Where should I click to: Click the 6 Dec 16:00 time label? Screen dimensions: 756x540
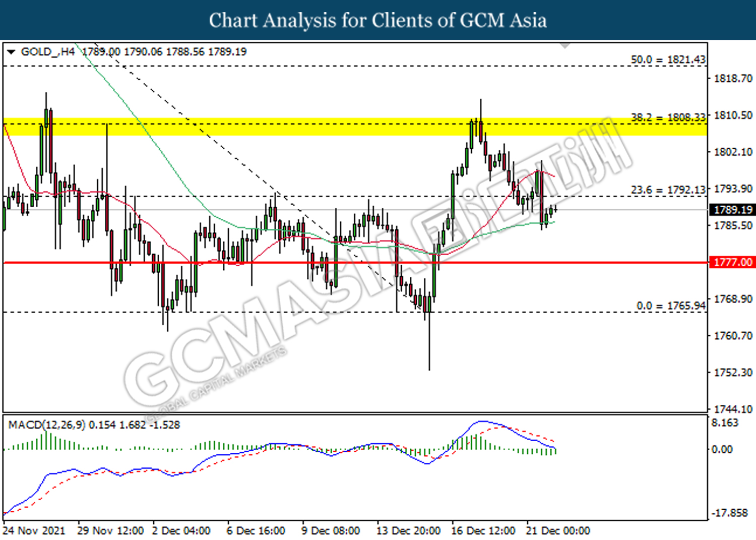click(256, 530)
